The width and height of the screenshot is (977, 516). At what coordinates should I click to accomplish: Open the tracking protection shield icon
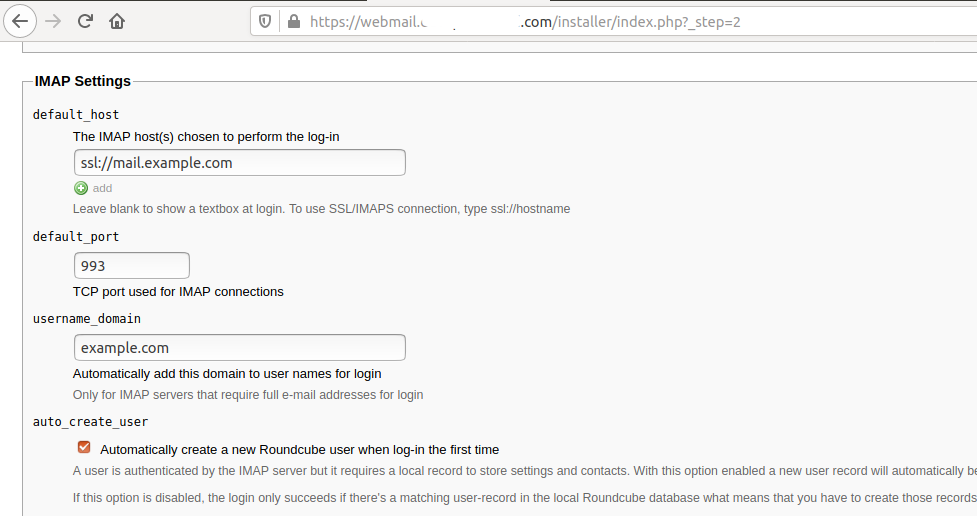[x=265, y=22]
